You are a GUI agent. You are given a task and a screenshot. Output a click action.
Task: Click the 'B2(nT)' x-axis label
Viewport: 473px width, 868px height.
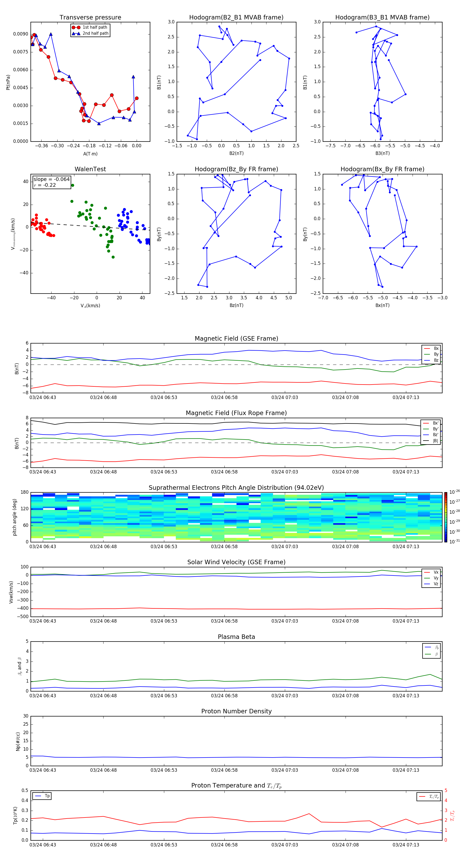[236, 153]
